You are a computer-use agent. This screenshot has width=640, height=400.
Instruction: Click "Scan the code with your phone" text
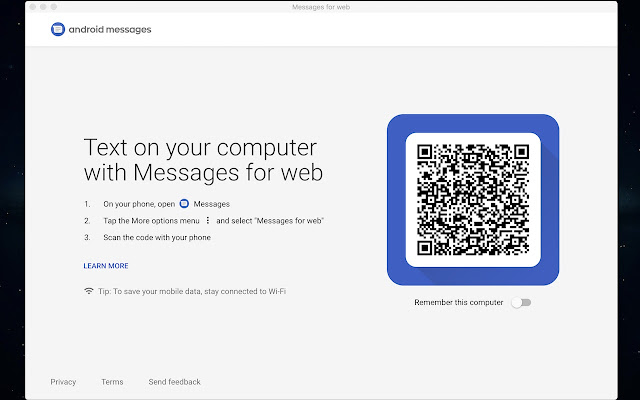(157, 237)
